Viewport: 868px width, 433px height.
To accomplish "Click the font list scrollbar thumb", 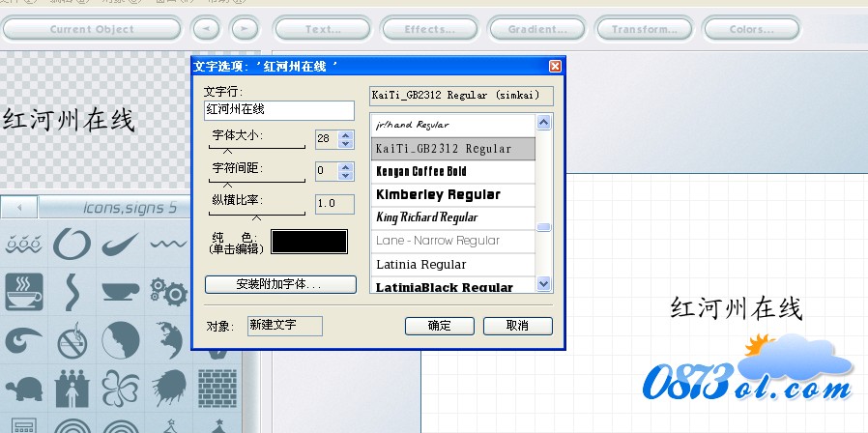I will pyautogui.click(x=544, y=227).
